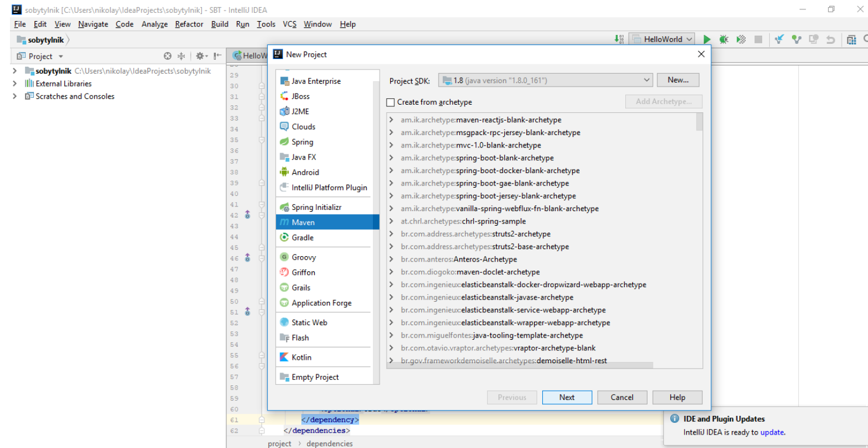This screenshot has width=868, height=448.
Task: Open the VCS menu
Action: [290, 24]
